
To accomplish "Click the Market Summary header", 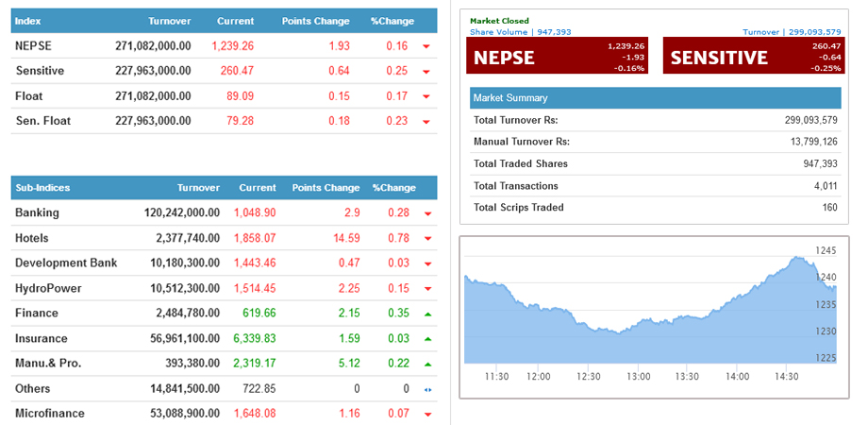I will [656, 97].
